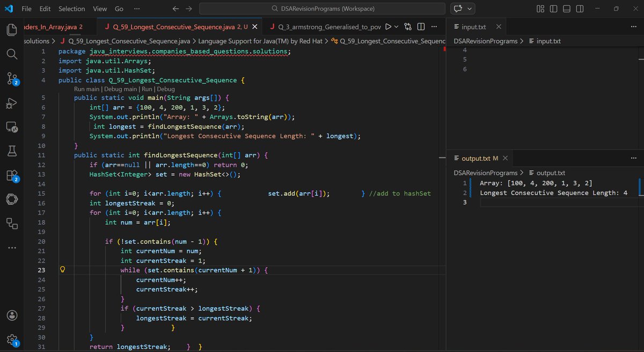
Task: Open the Accounts menu
Action: [12, 315]
